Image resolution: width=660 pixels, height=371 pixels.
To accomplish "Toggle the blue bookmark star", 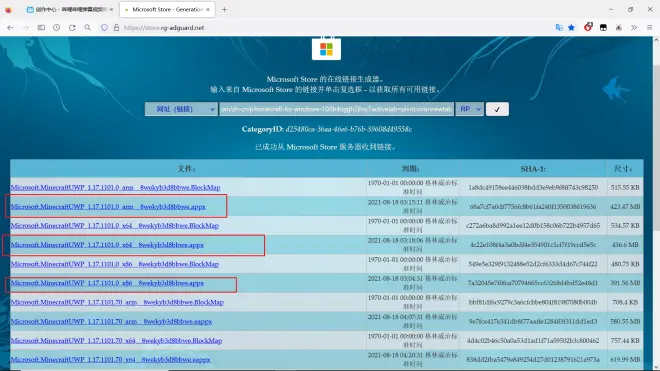I will point(571,27).
